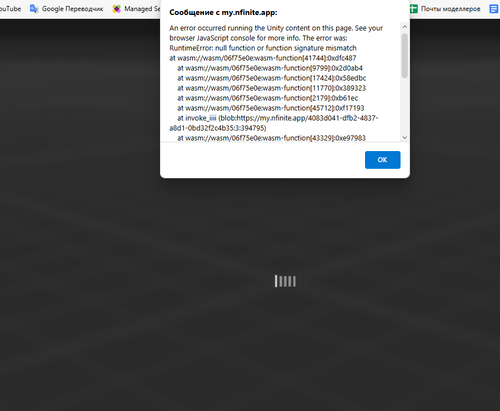
Task: Click the blue Docs bookmark icon
Action: [x=494, y=9]
